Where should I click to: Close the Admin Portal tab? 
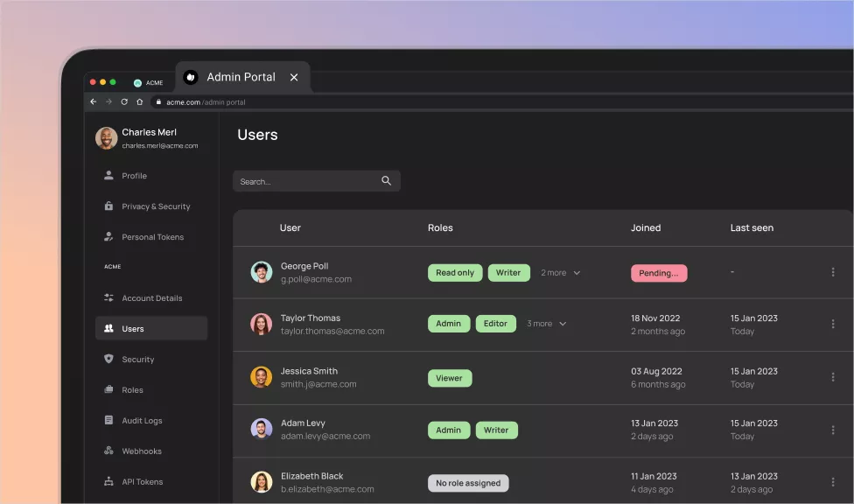[294, 77]
